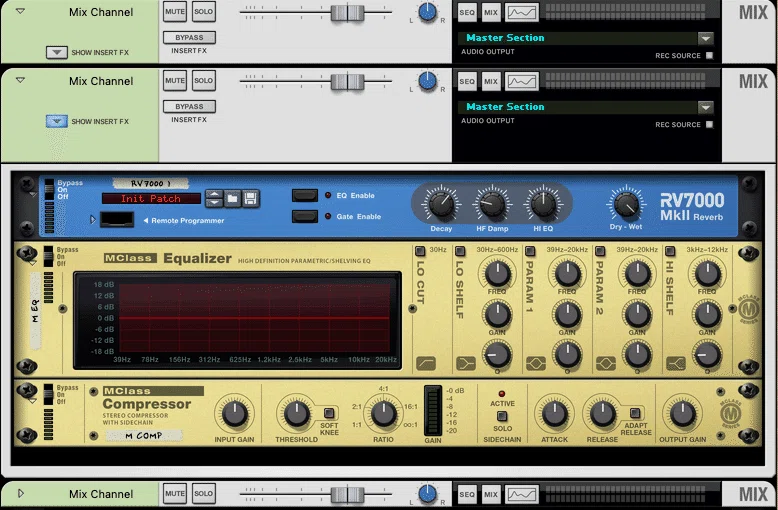Expand the Remote Programmer panel arrow
This screenshot has height=510, width=778.
pos(93,219)
